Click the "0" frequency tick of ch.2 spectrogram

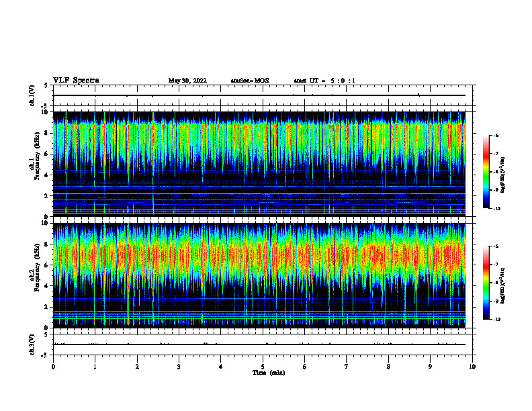pyautogui.click(x=46, y=328)
